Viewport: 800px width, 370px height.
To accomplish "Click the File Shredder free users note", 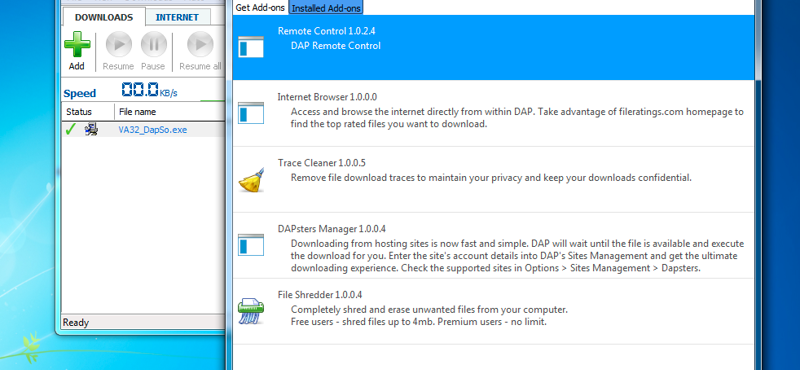I will (x=418, y=322).
